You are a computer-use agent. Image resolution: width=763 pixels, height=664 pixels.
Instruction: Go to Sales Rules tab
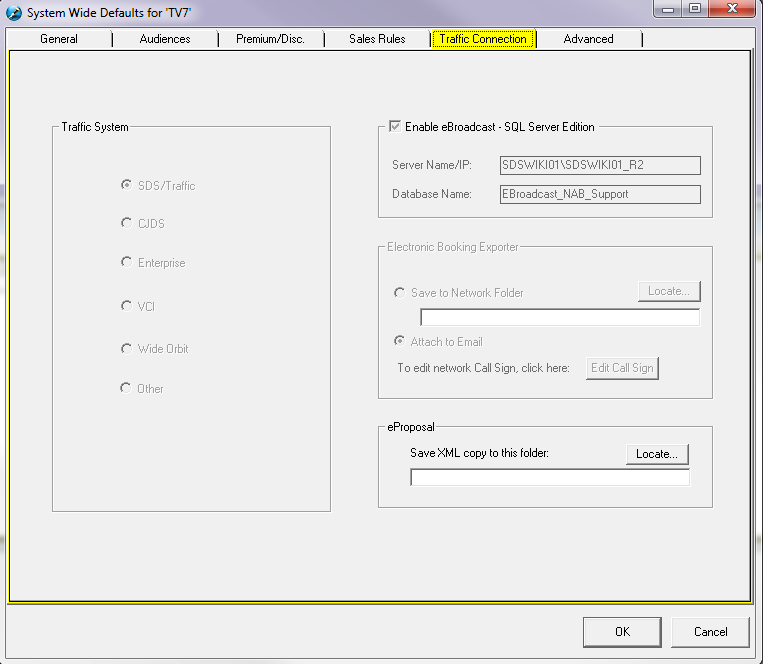pyautogui.click(x=377, y=39)
